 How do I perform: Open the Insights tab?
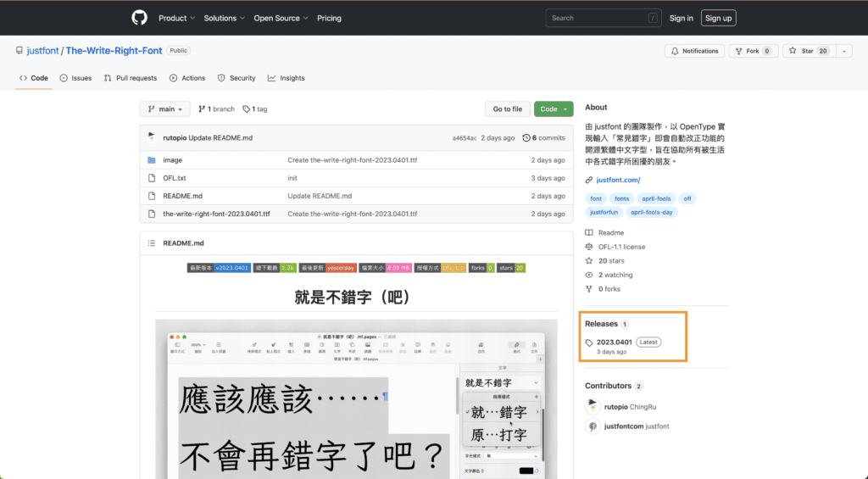(x=287, y=78)
